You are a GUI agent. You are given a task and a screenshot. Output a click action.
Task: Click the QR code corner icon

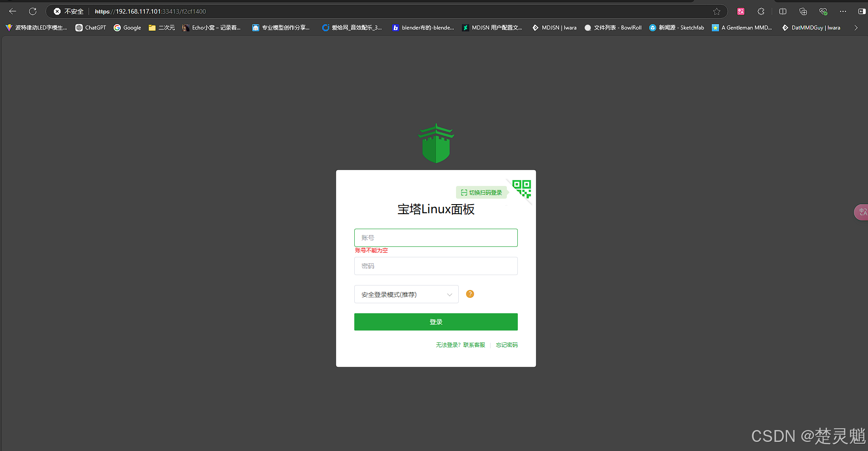click(521, 189)
